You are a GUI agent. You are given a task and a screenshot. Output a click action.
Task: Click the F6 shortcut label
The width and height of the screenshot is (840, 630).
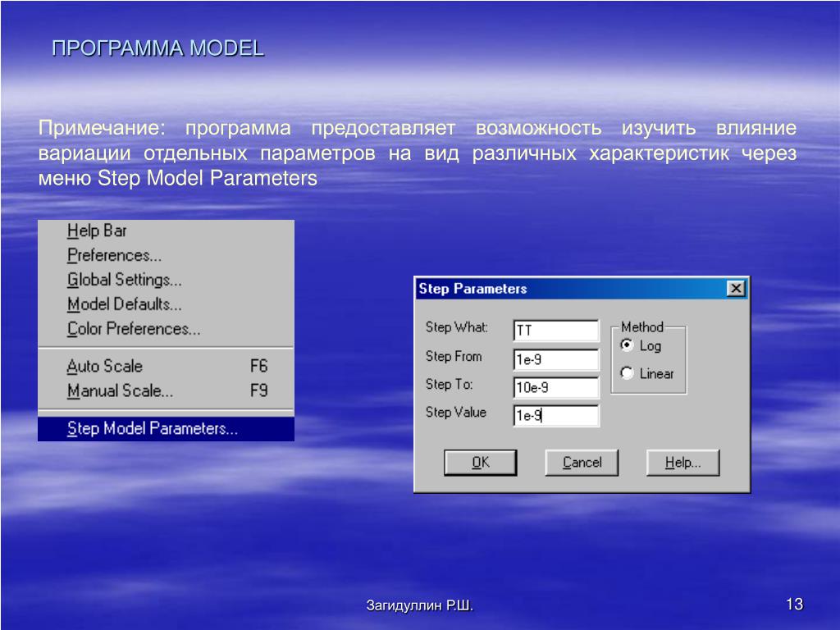pos(258,366)
